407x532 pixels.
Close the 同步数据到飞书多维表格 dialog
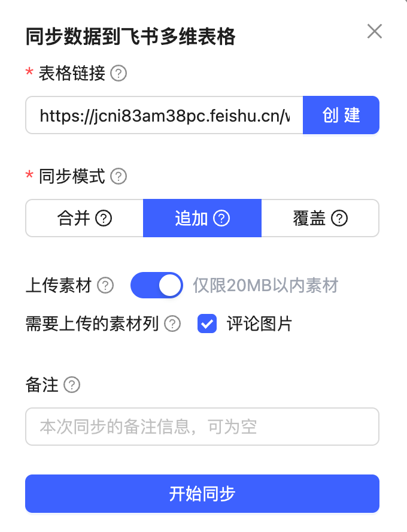click(x=375, y=32)
